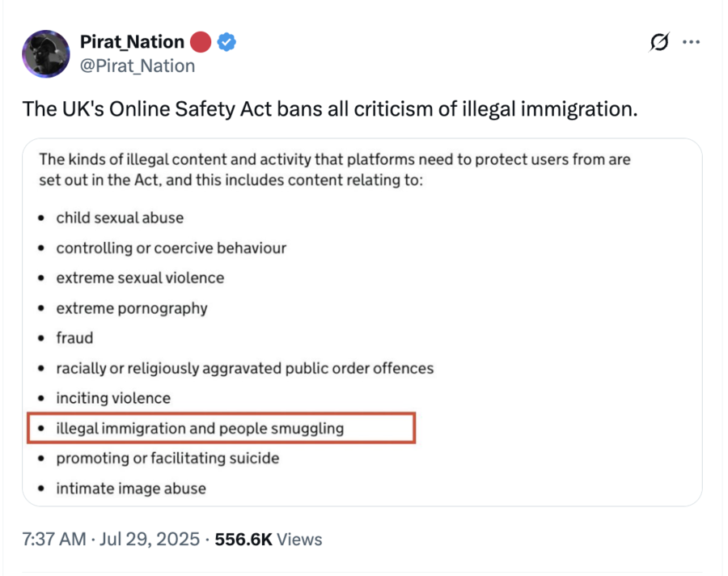The width and height of the screenshot is (728, 576).
Task: Open the Grok explain-post icon
Action: (660, 42)
